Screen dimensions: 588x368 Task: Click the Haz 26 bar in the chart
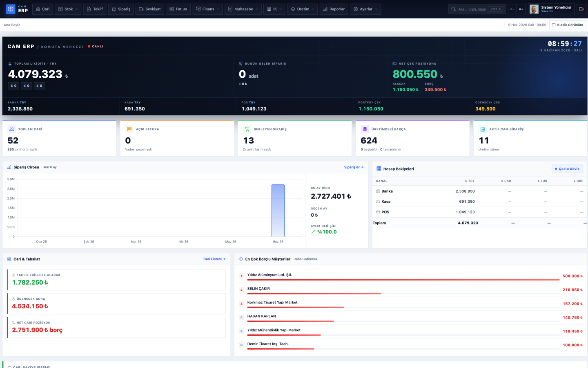click(278, 211)
